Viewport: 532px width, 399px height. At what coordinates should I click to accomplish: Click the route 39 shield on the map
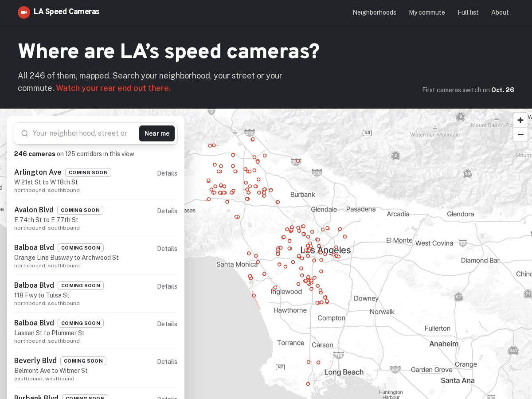point(467,173)
